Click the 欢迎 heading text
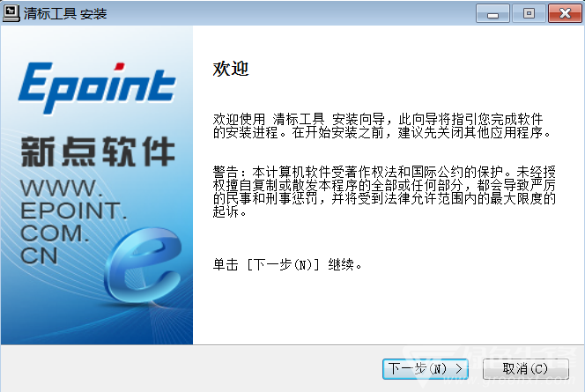 point(231,69)
